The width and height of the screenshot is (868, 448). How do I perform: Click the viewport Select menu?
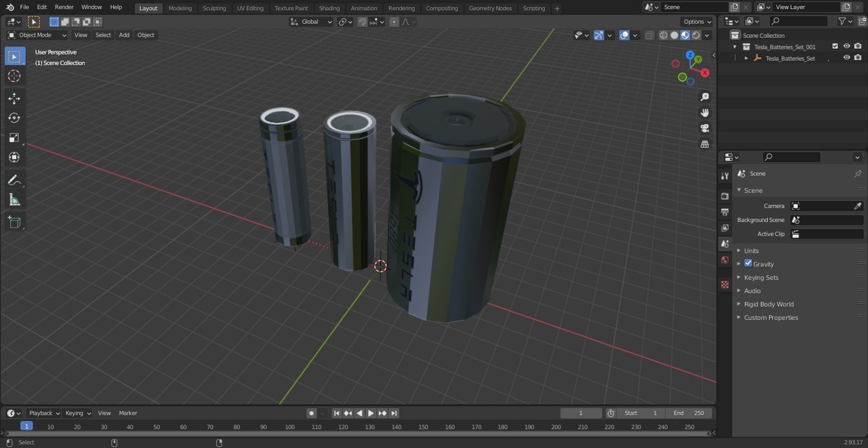103,35
